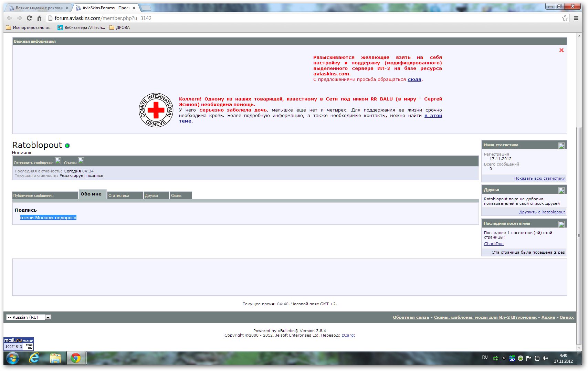Switch to the Связь tab
588x371 pixels.
(181, 195)
